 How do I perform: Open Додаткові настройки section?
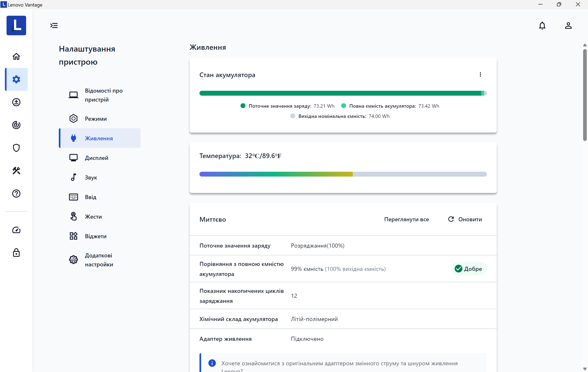click(99, 260)
